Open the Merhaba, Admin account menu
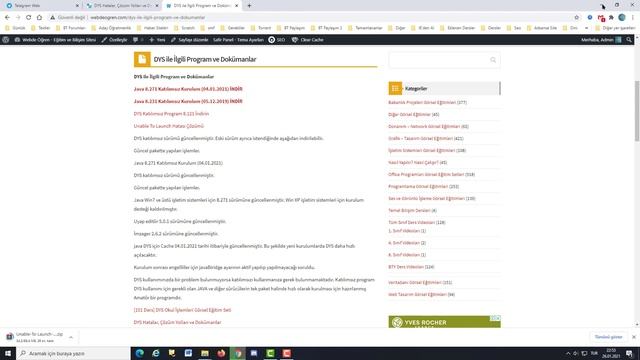The height and width of the screenshot is (360, 640). pyautogui.click(x=601, y=40)
